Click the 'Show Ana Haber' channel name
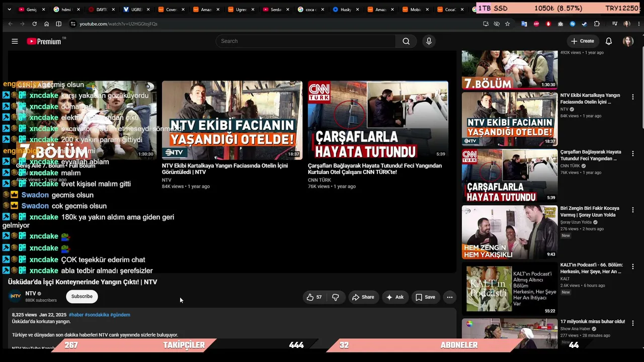The height and width of the screenshot is (362, 644). pyautogui.click(x=576, y=329)
